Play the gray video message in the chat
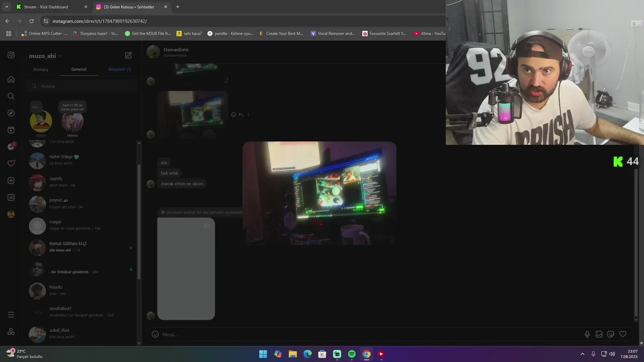The height and width of the screenshot is (362, 644). click(x=186, y=269)
